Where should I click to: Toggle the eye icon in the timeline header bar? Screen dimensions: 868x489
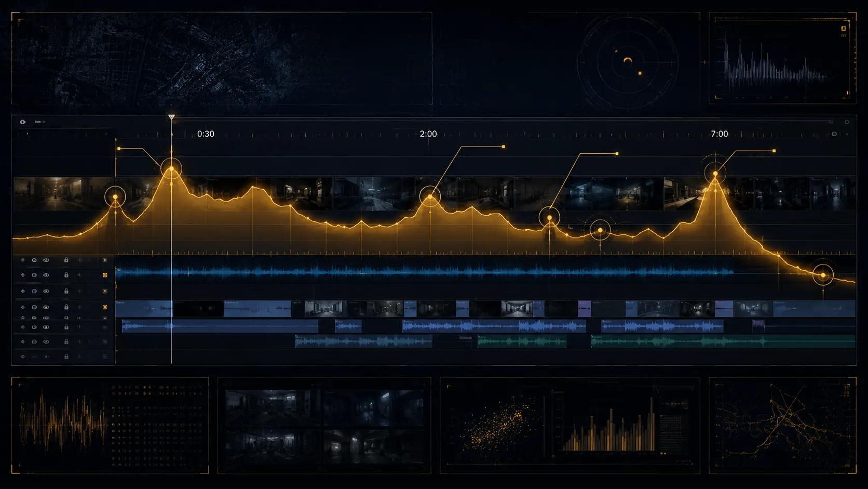point(23,122)
